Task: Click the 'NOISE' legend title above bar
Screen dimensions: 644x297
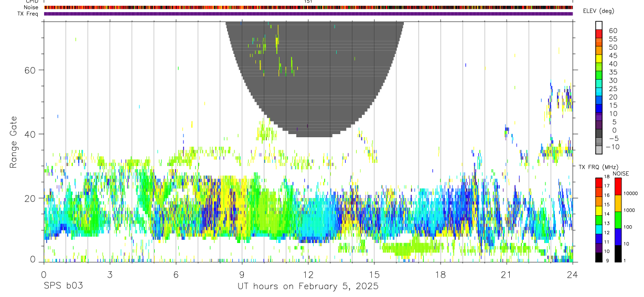Action: tap(621, 173)
